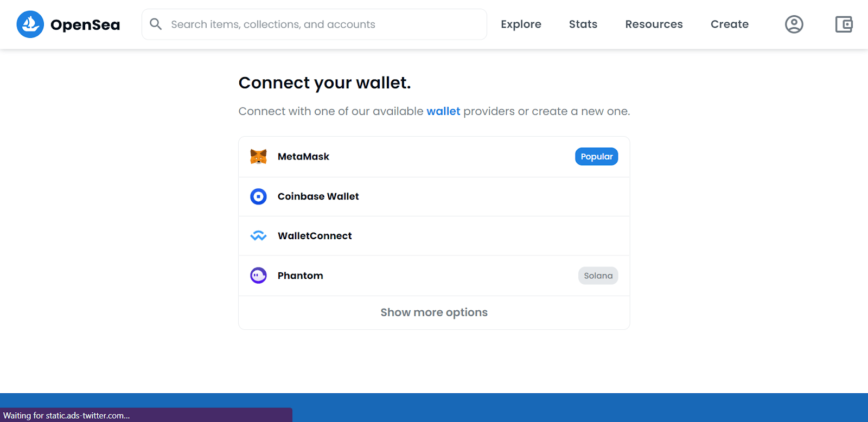
Task: Open the Resources menu
Action: click(654, 24)
